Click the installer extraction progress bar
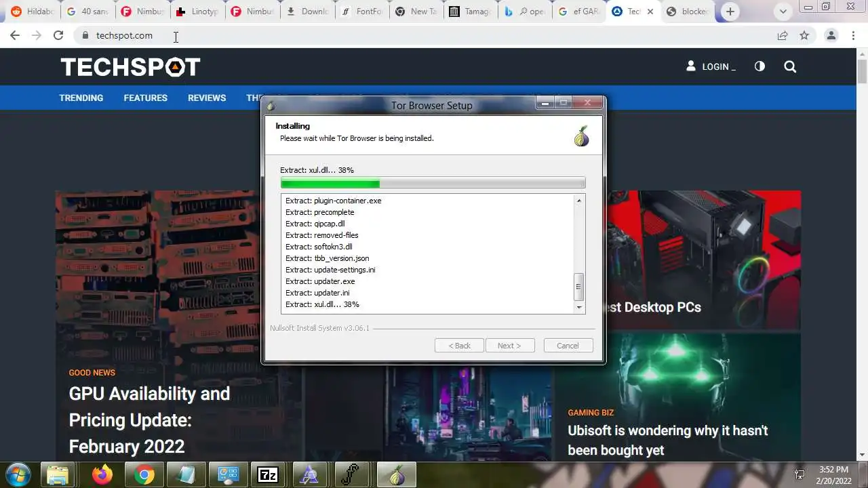Image resolution: width=868 pixels, height=488 pixels. coord(433,183)
